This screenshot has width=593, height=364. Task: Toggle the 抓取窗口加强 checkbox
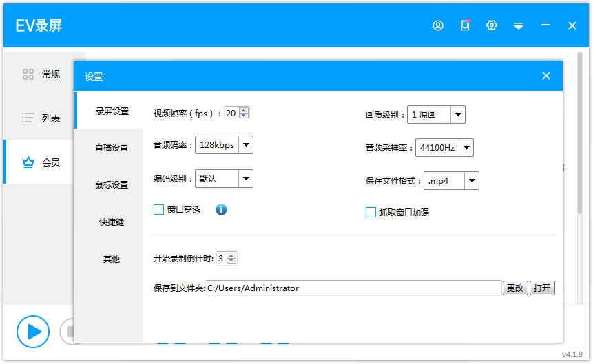point(371,213)
